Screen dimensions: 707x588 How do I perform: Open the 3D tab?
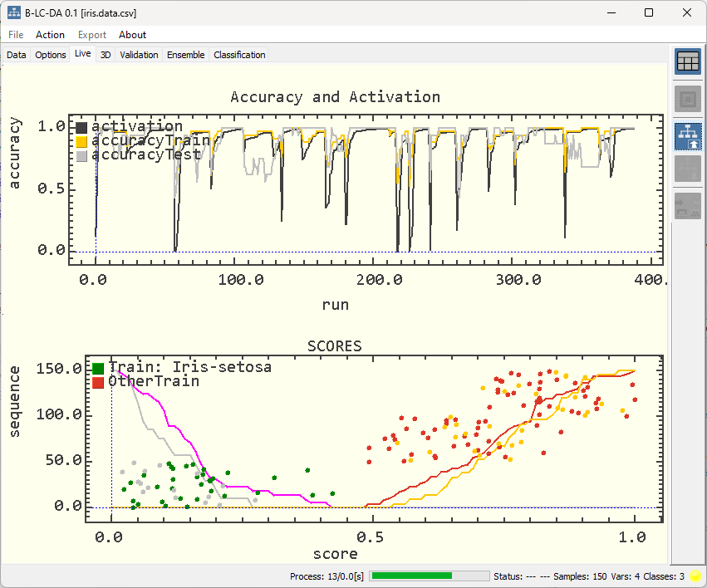pyautogui.click(x=105, y=54)
